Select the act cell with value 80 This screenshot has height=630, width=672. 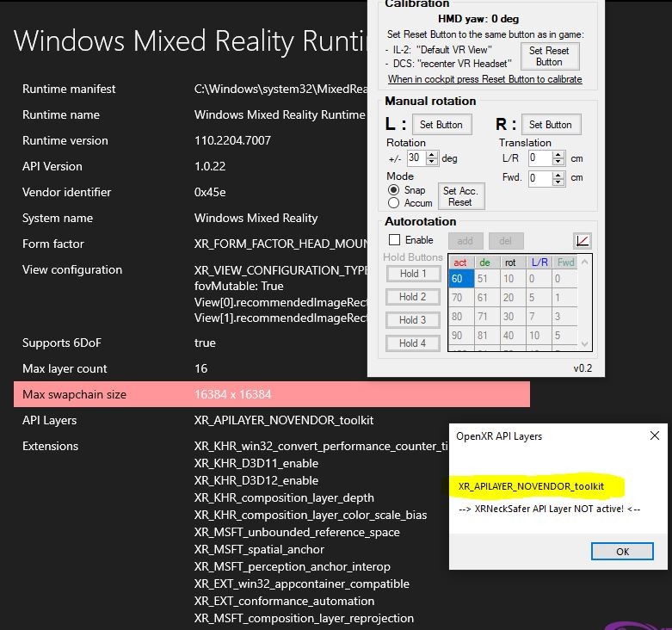coord(461,316)
